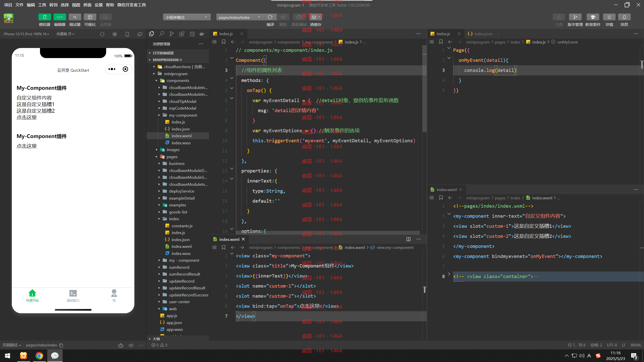Click split editor icon in lower wxml editor

[408, 239]
